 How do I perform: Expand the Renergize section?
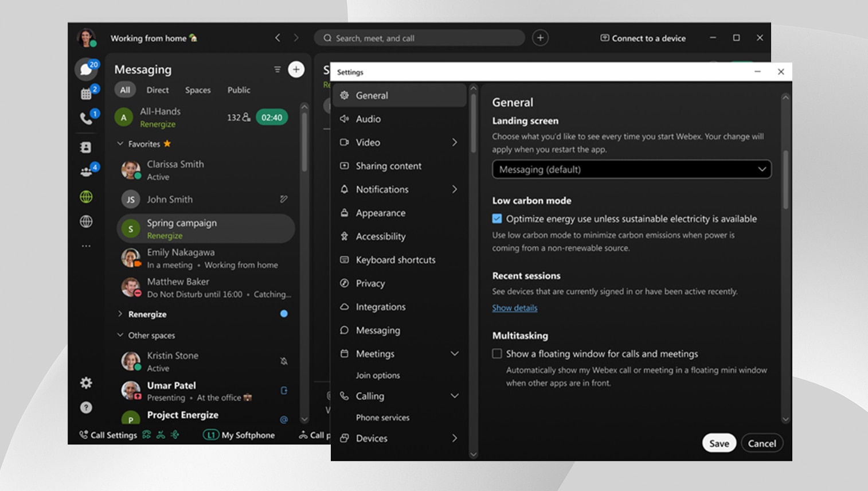pos(120,314)
